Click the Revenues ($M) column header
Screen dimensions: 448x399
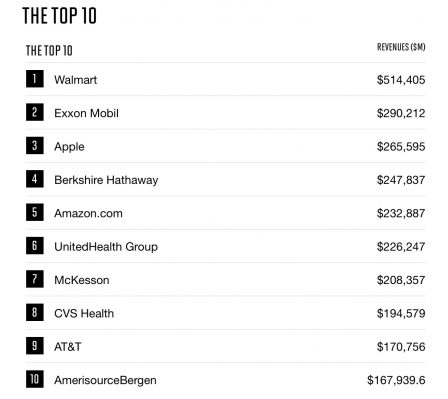pos(401,47)
